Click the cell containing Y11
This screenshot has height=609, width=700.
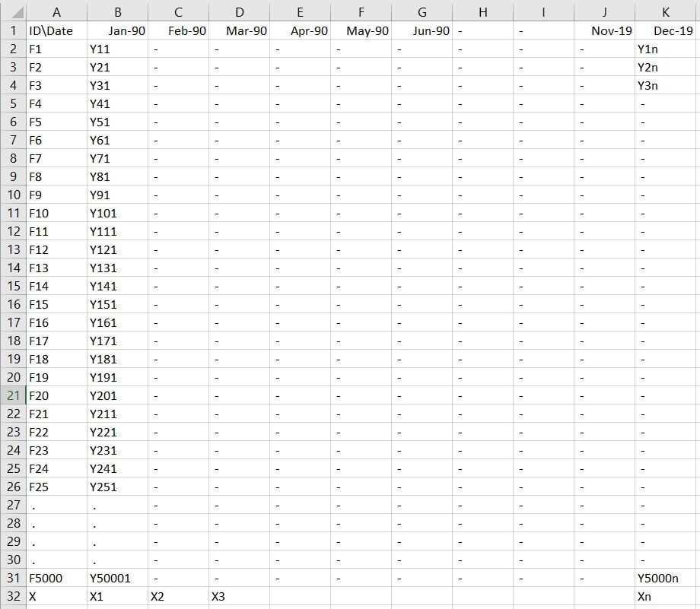click(x=117, y=49)
